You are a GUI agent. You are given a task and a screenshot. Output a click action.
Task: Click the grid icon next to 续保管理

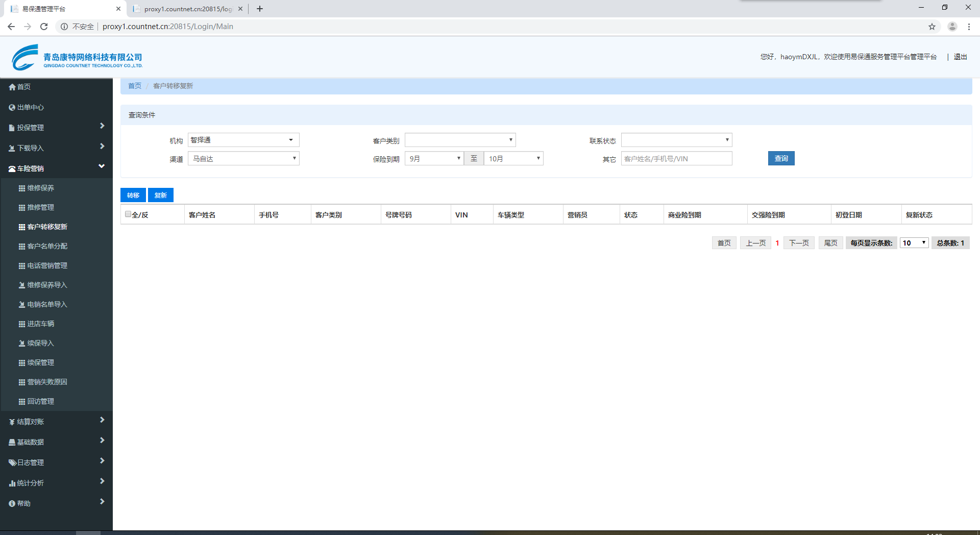click(x=22, y=363)
